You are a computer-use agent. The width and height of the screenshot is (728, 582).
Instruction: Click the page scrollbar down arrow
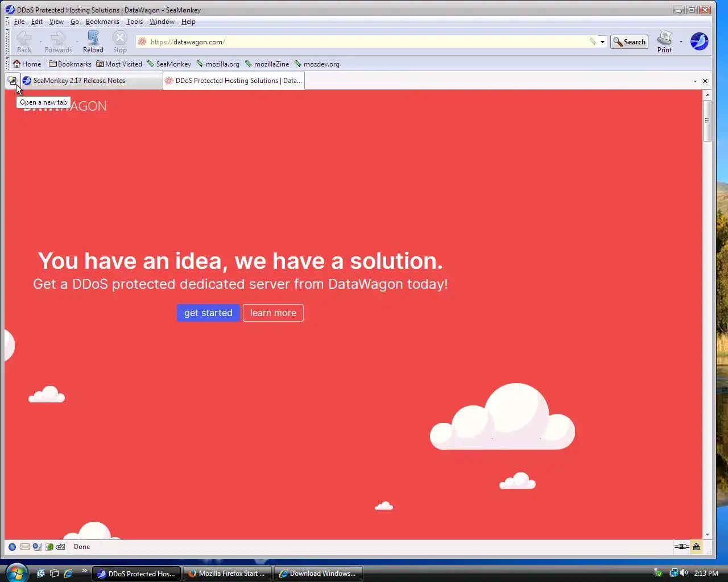708,534
